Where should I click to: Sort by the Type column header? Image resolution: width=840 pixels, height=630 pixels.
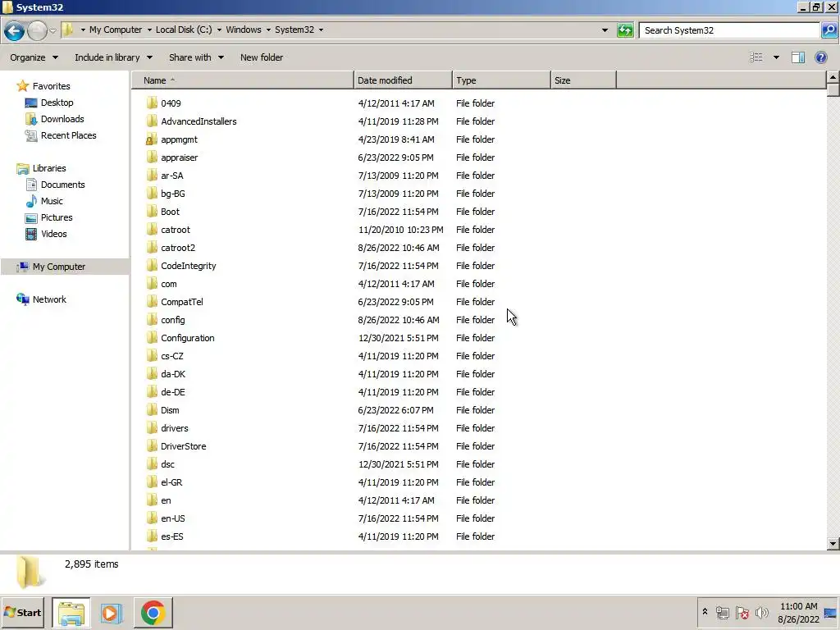click(501, 80)
